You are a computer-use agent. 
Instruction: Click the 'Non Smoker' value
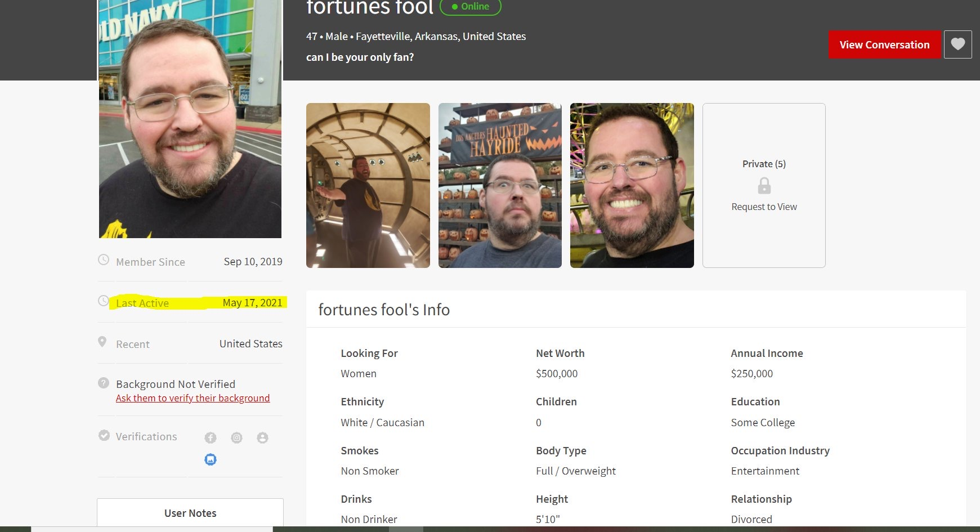tap(370, 471)
